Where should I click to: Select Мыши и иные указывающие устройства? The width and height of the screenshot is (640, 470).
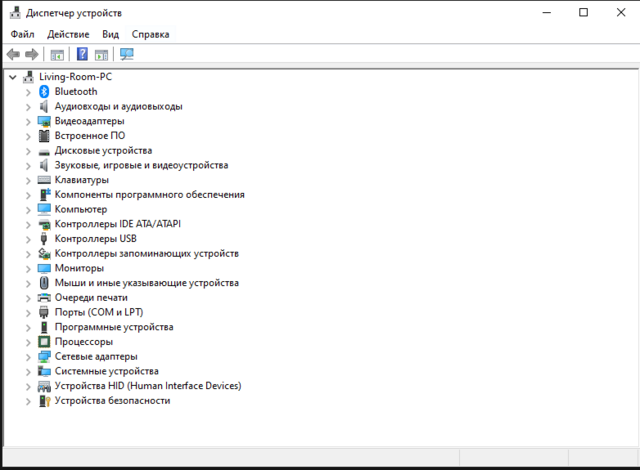pyautogui.click(x=147, y=283)
